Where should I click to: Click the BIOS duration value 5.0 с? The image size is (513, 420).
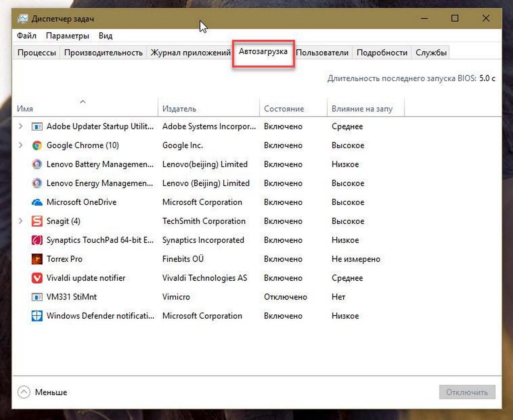click(487, 79)
